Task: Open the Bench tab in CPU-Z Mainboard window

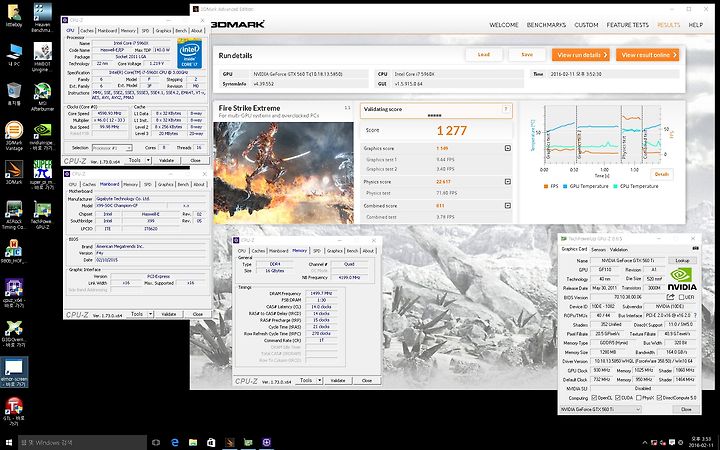Action: (183, 184)
